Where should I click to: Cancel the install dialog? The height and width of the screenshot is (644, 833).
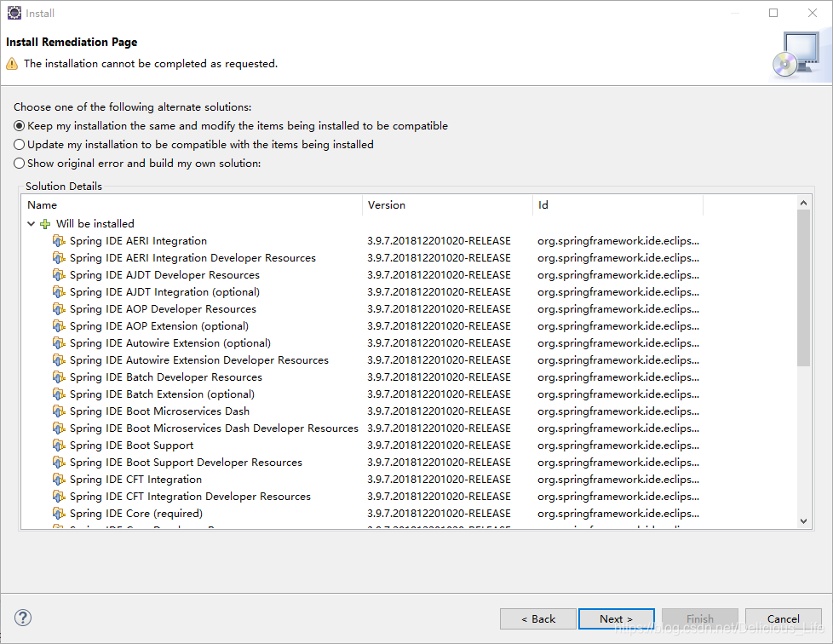click(783, 619)
